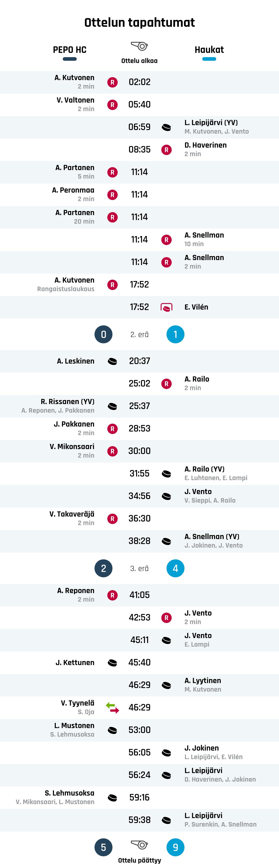
Task: Click the dark blue PEPO HC color bar
Action: 70,59
